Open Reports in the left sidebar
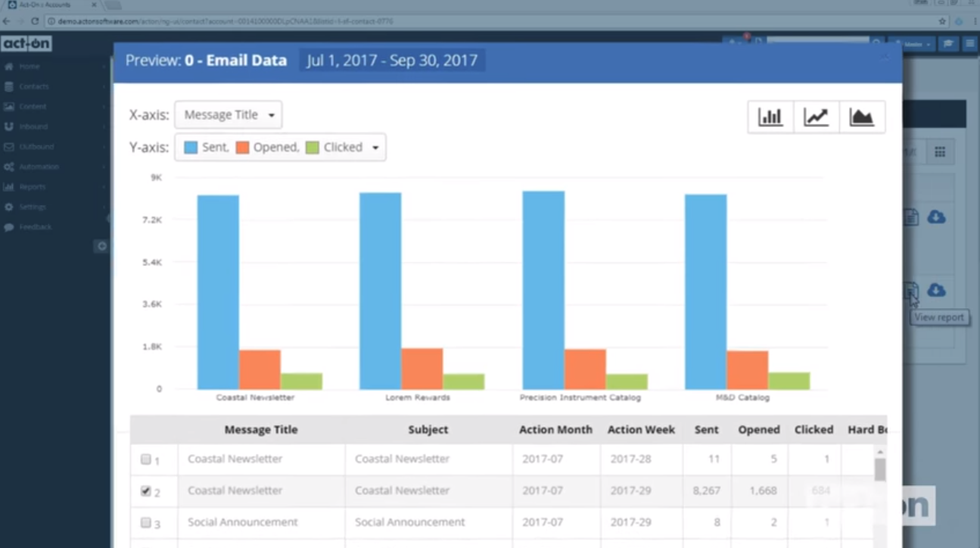Image resolution: width=980 pixels, height=548 pixels. [33, 187]
